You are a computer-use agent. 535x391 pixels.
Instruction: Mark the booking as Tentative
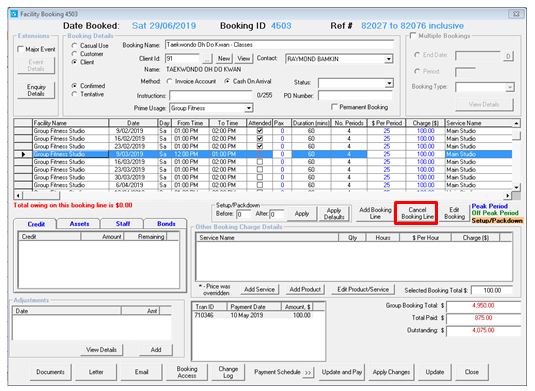click(74, 94)
